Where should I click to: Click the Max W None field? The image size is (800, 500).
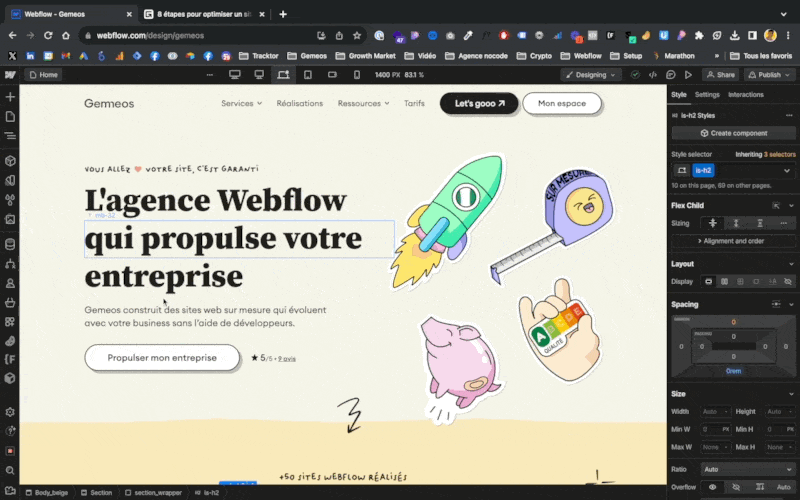tap(715, 447)
